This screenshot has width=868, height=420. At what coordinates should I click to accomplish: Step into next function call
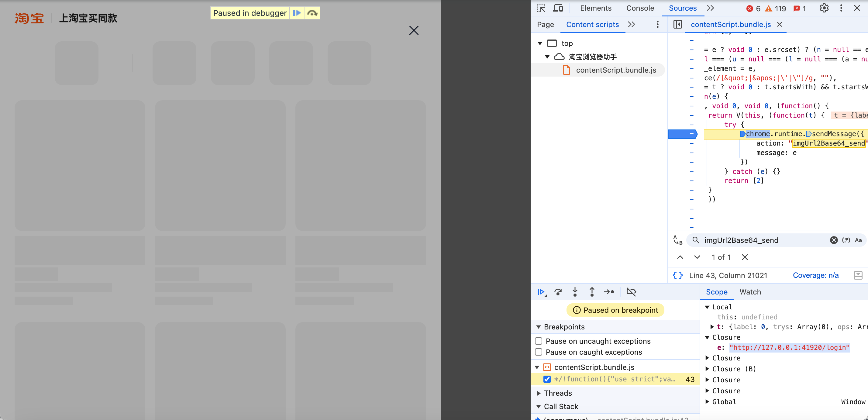point(575,292)
